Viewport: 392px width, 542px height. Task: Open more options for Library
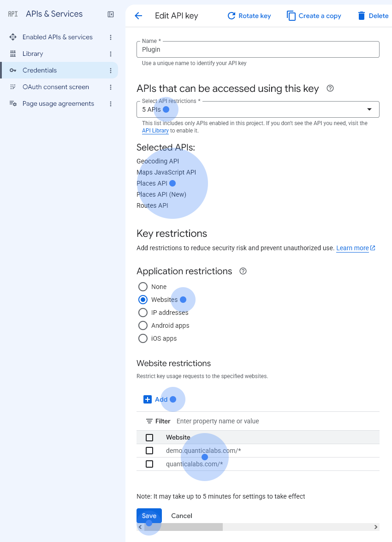coord(111,54)
